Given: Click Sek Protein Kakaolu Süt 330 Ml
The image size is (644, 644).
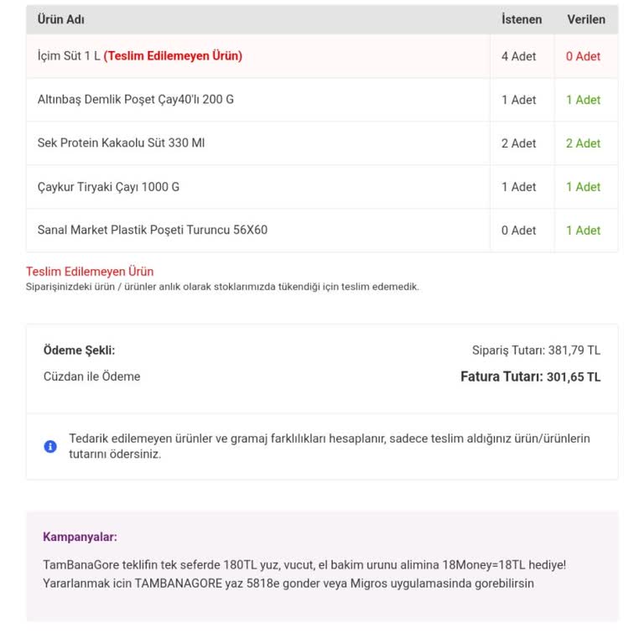Looking at the screenshot, I should 121,143.
